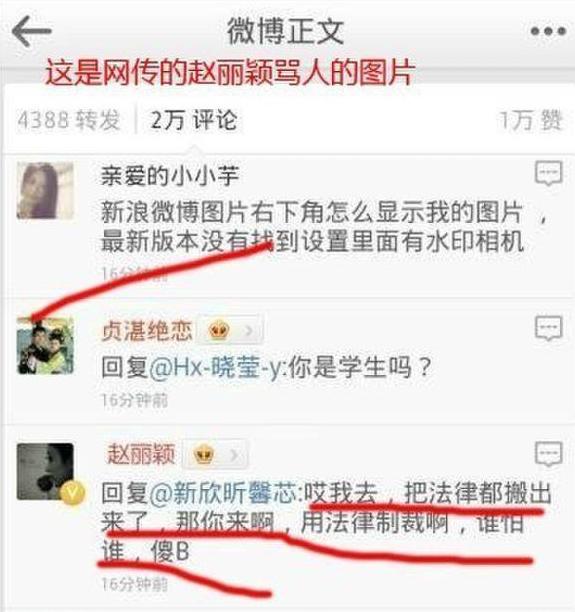This screenshot has height=612, width=575.
Task: Reply icon on 亲爱的小小芋's comment
Action: click(548, 173)
